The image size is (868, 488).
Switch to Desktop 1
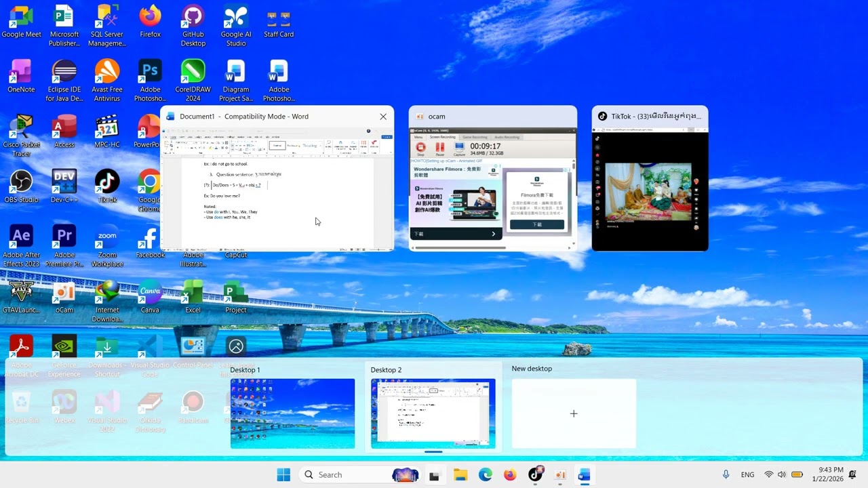[x=292, y=413]
